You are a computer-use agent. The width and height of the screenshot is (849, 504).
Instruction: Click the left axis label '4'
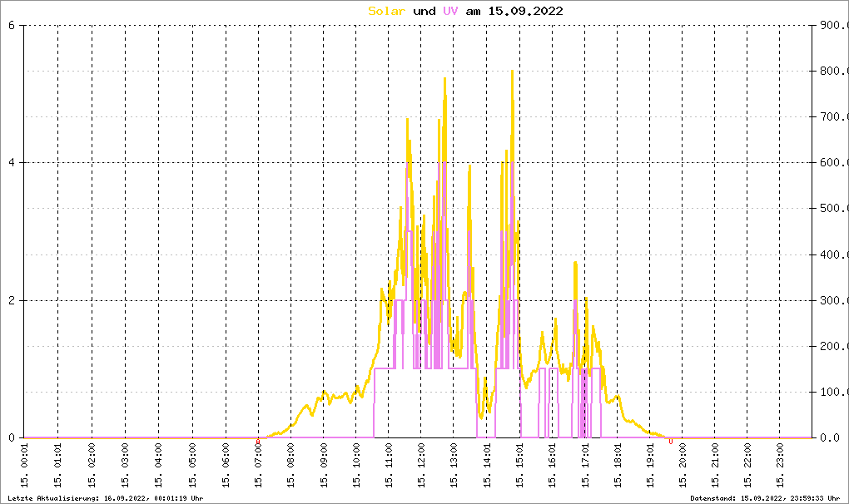coord(12,162)
